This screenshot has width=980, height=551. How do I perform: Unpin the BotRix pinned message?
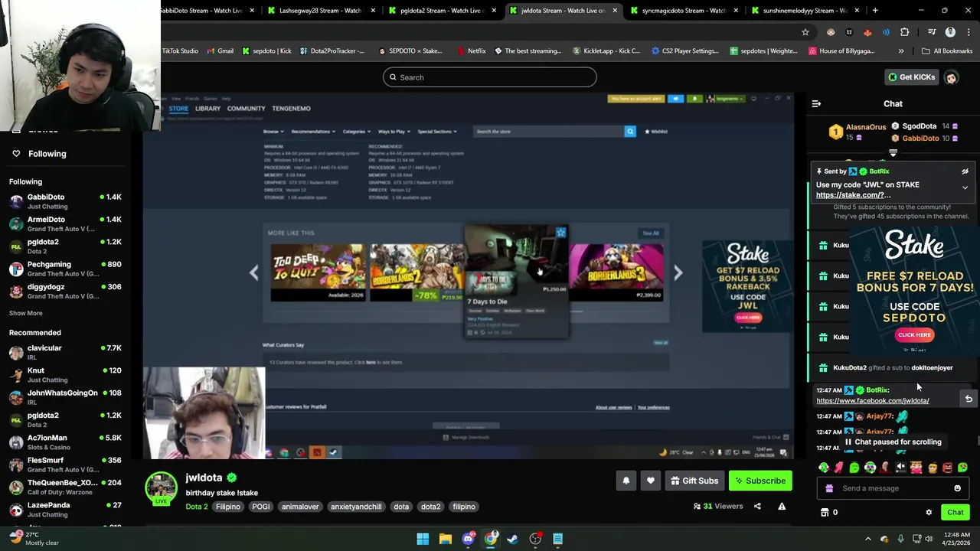click(x=965, y=171)
